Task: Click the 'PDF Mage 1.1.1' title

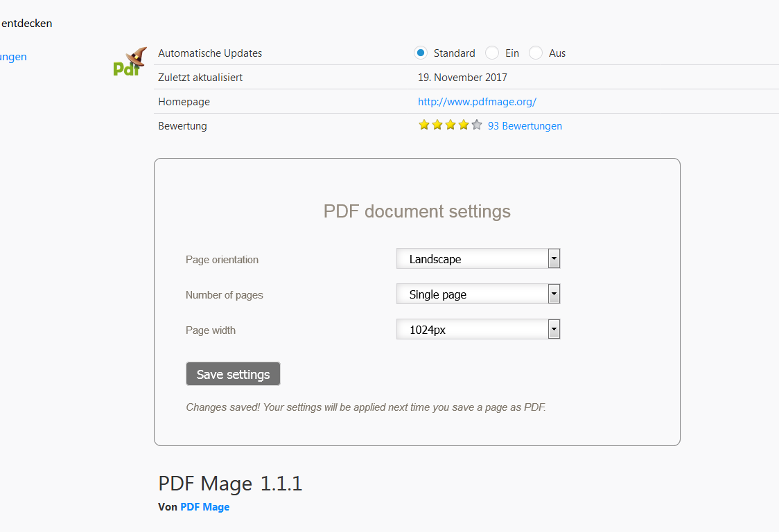Action: coord(230,484)
